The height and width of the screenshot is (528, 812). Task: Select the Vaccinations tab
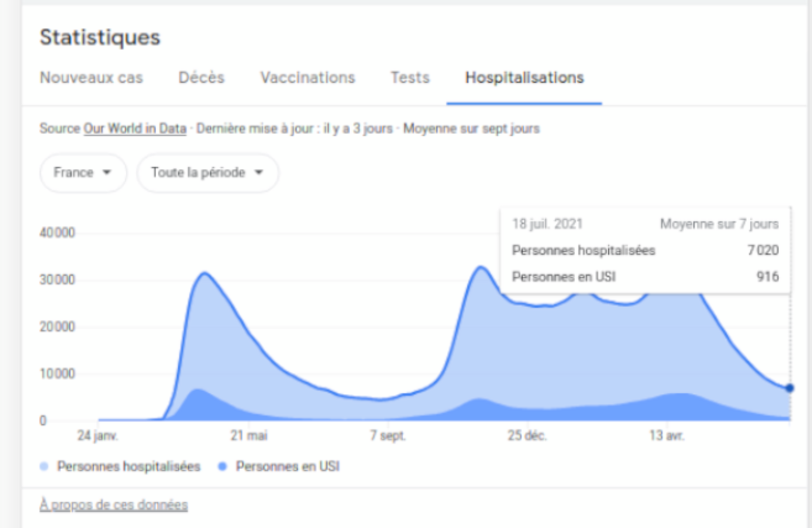307,78
